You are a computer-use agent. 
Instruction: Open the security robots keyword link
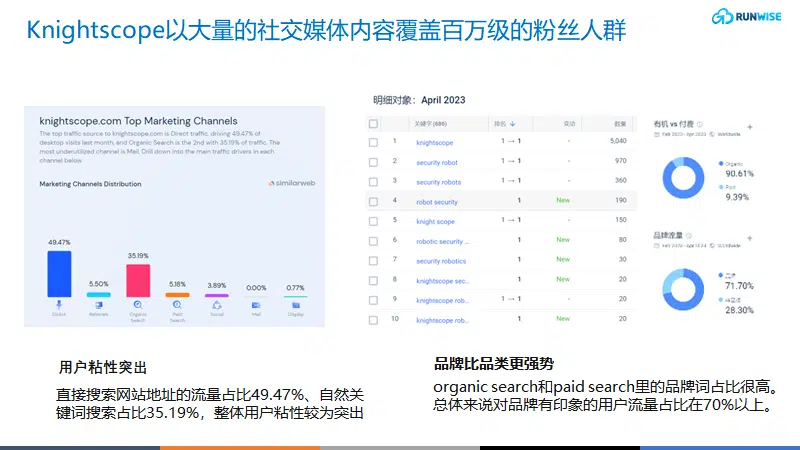[438, 182]
